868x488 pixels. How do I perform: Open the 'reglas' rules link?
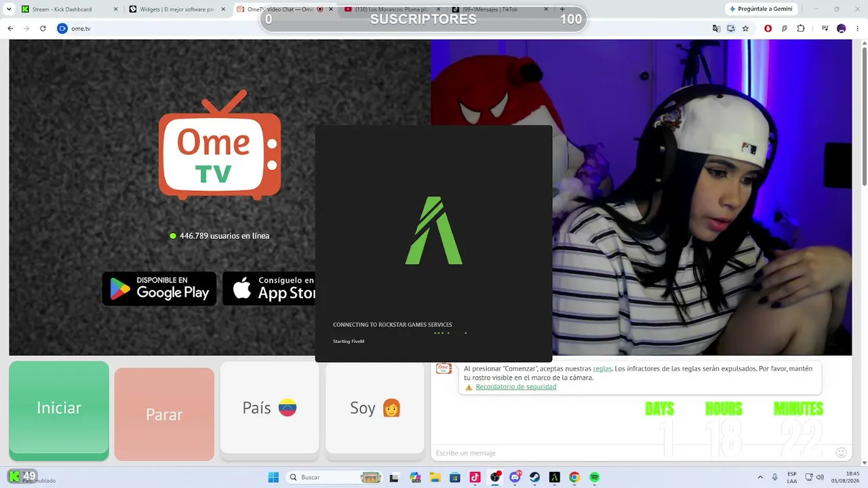pos(602,369)
